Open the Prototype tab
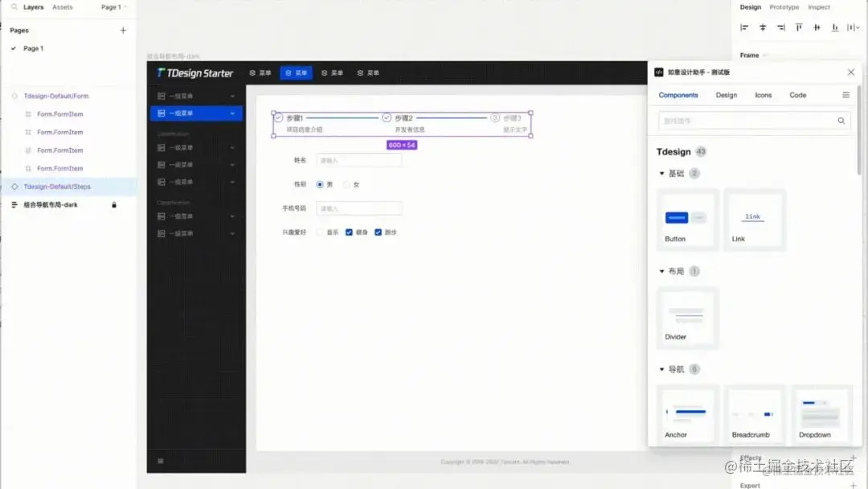The height and width of the screenshot is (489, 868). tap(784, 7)
